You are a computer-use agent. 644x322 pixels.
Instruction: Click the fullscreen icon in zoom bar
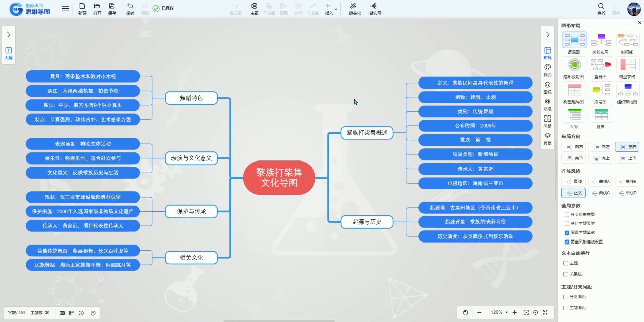pos(545,313)
